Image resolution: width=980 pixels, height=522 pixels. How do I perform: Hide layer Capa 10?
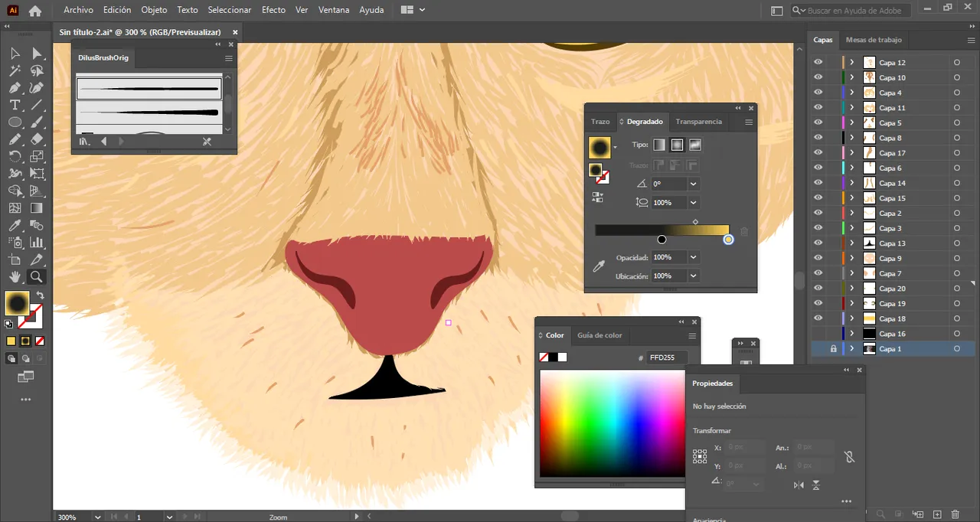tap(818, 77)
